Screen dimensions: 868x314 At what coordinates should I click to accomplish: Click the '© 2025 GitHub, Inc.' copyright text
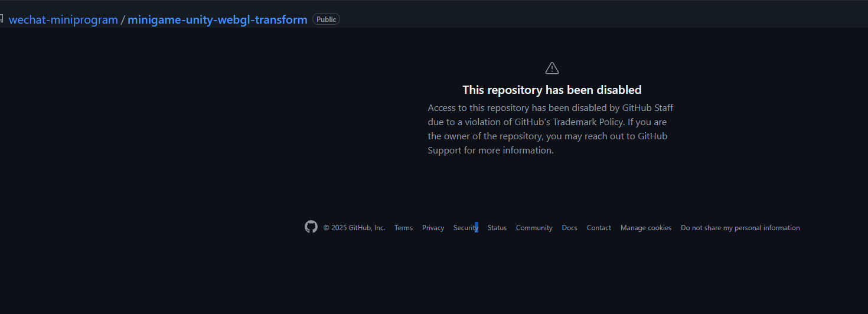354,228
